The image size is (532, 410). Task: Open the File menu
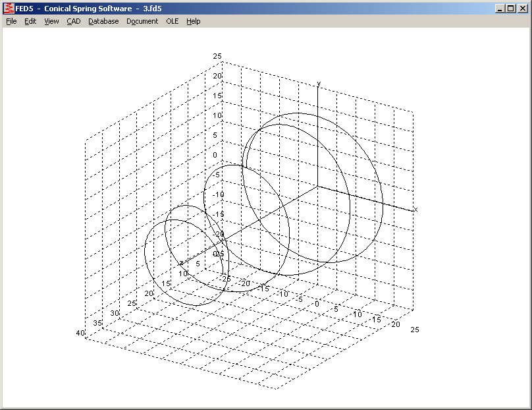tap(11, 21)
